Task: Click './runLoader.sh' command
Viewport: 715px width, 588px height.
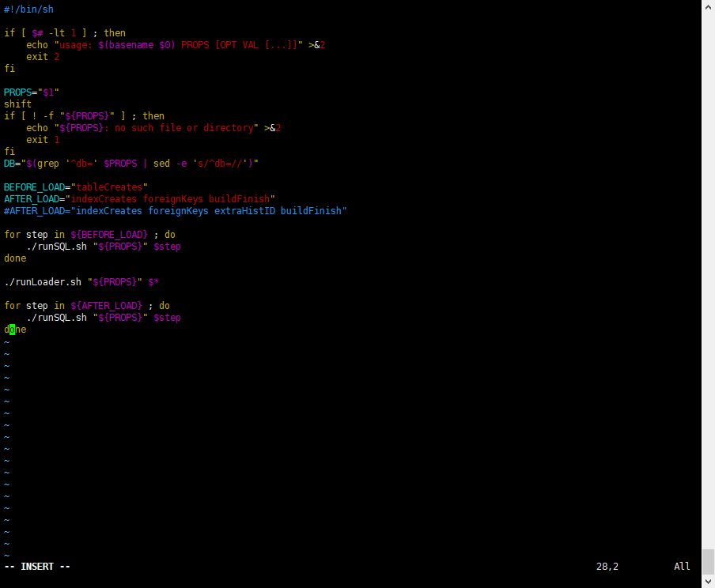Action: click(x=43, y=281)
